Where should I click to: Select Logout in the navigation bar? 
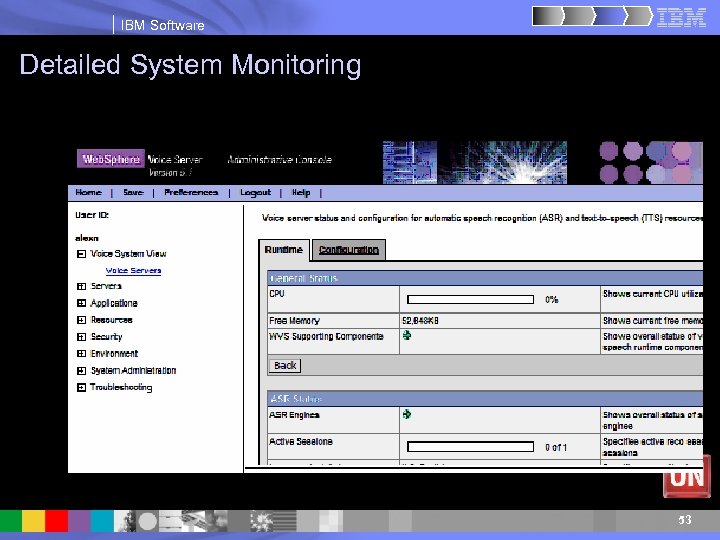(255, 192)
